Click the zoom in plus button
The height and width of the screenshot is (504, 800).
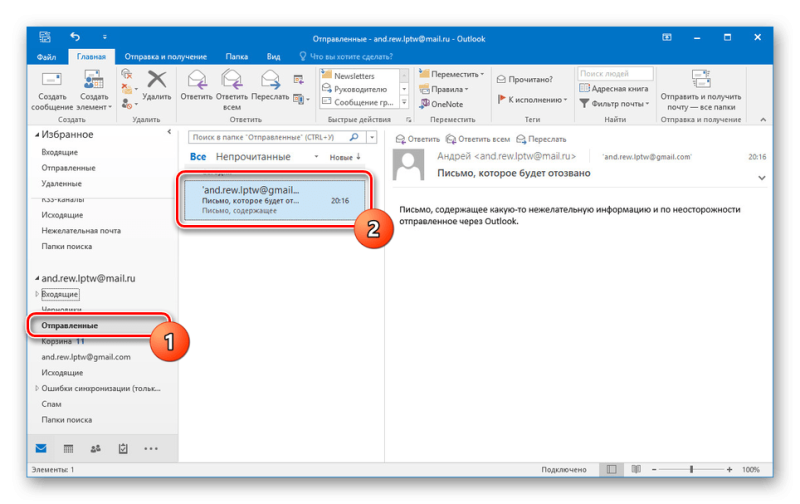tap(730, 469)
